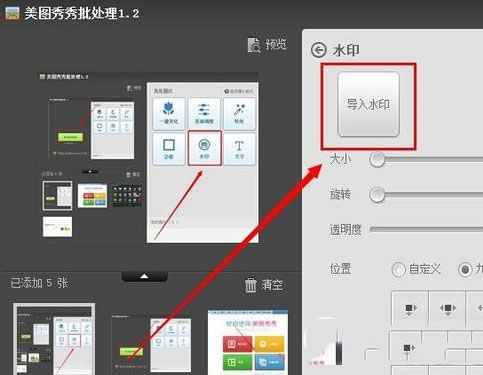This screenshot has width=483, height=375.
Task: Click the 导入水印 import watermark button
Action: pyautogui.click(x=368, y=104)
